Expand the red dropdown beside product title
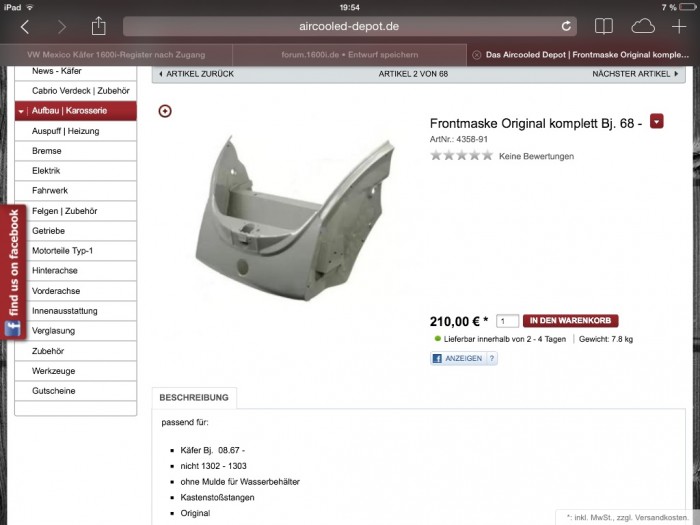The width and height of the screenshot is (700, 525). click(657, 121)
